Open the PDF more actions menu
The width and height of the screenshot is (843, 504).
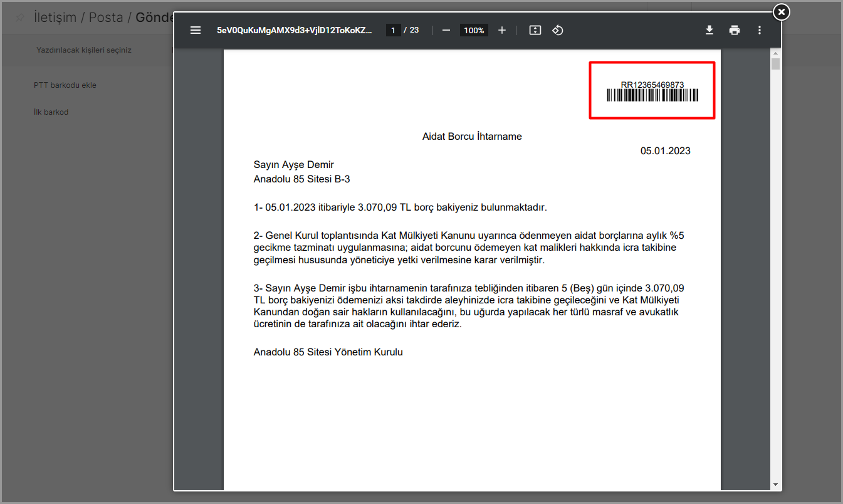760,30
